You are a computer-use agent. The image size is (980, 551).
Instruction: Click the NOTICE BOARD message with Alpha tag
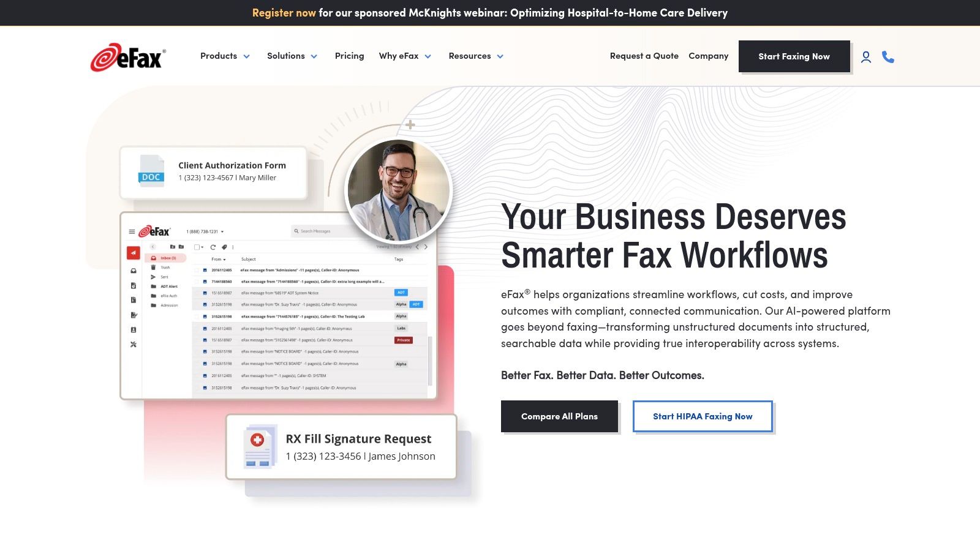[x=311, y=364]
